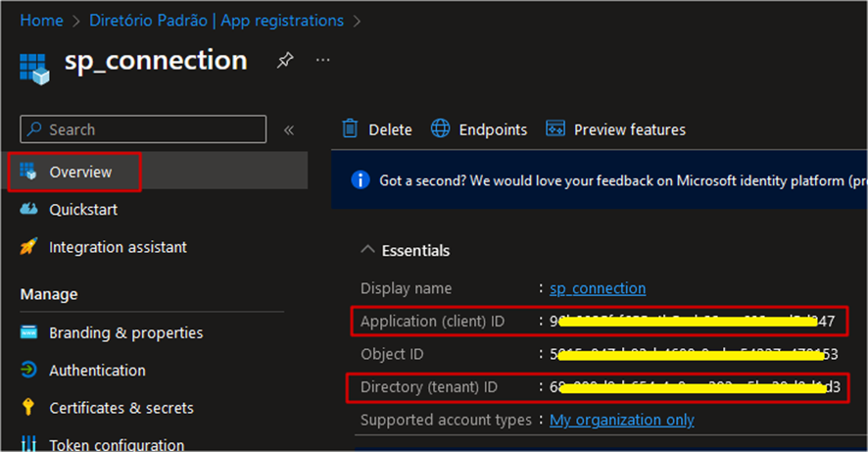
Task: Click the sp_connection app registration icon
Action: coord(34,70)
